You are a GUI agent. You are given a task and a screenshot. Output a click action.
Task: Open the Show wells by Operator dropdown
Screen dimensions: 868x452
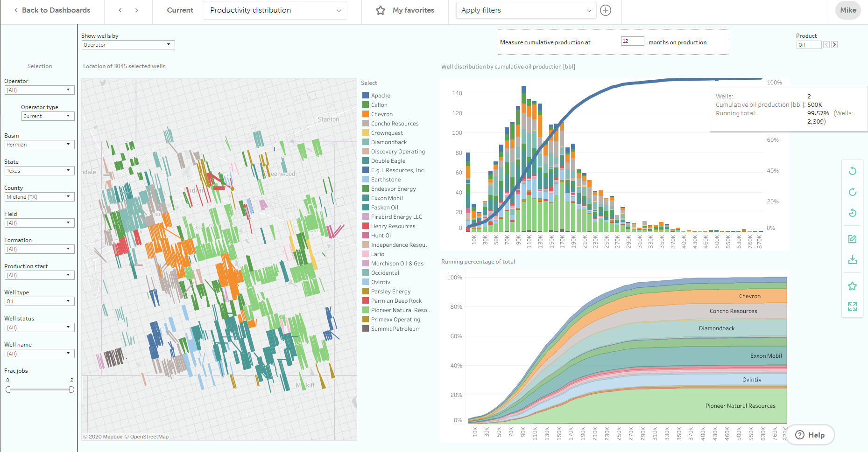(x=128, y=45)
